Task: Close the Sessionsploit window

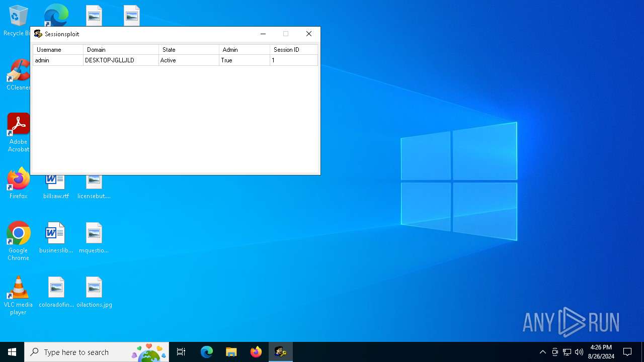Action: (x=309, y=34)
